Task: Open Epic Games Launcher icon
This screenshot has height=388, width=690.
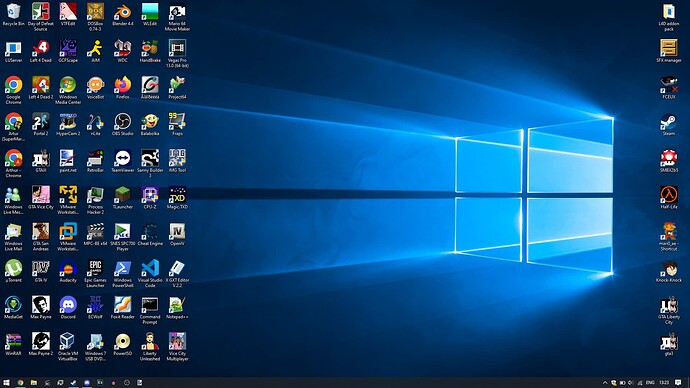Action: (95, 273)
